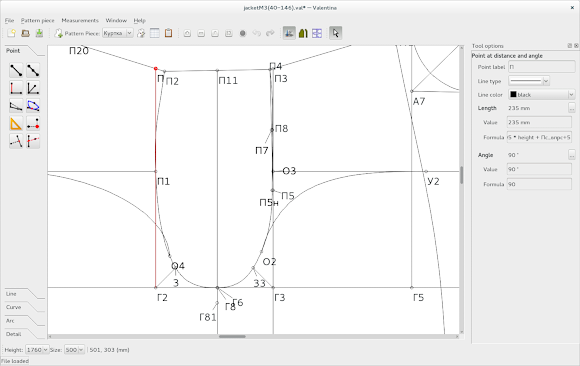Click the red point П on canvas
Viewport: 580px width, 366px height.
click(156, 68)
